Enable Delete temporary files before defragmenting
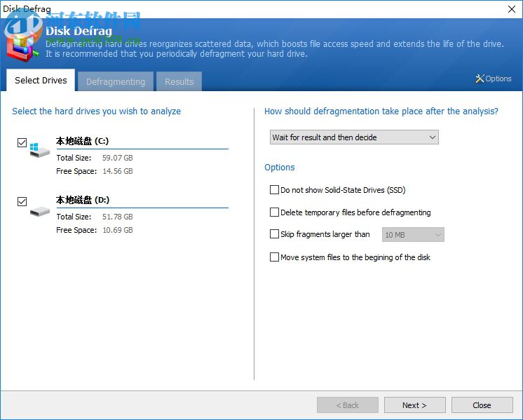Viewport: 523px width, 420px height. (274, 212)
